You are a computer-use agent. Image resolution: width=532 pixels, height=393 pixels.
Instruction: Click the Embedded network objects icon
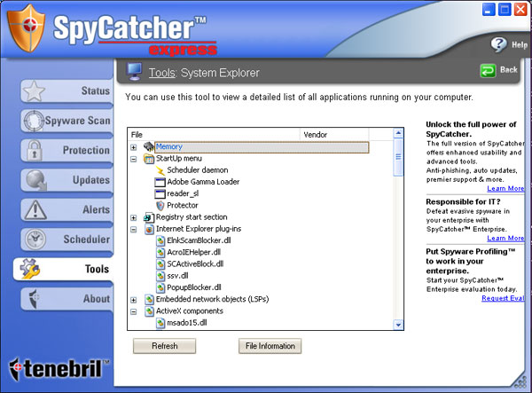pyautogui.click(x=149, y=299)
